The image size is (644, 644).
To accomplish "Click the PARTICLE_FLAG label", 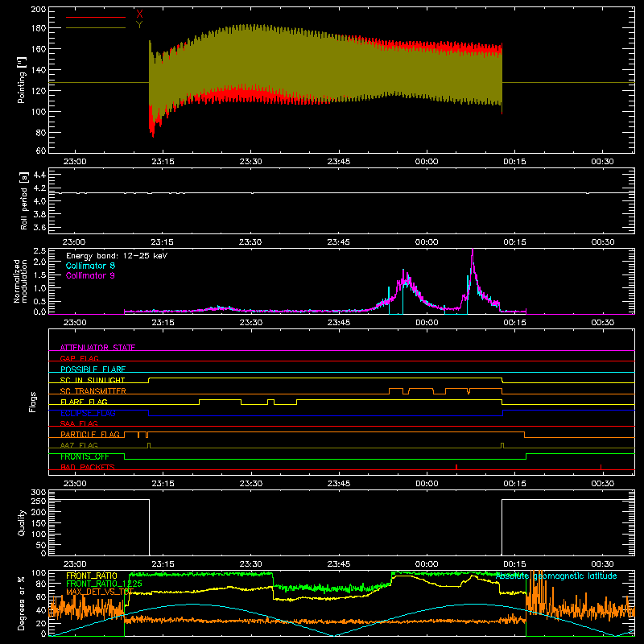I will click(90, 435).
